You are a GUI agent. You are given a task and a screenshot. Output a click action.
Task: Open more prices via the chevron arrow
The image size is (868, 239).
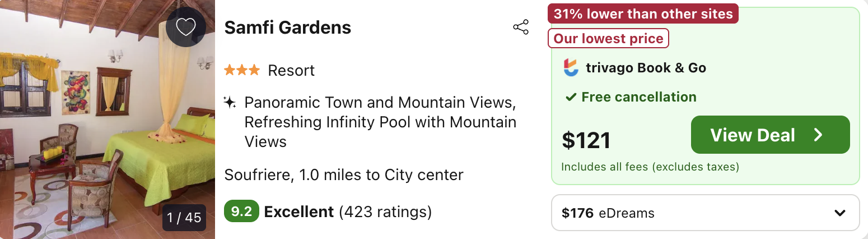839,213
